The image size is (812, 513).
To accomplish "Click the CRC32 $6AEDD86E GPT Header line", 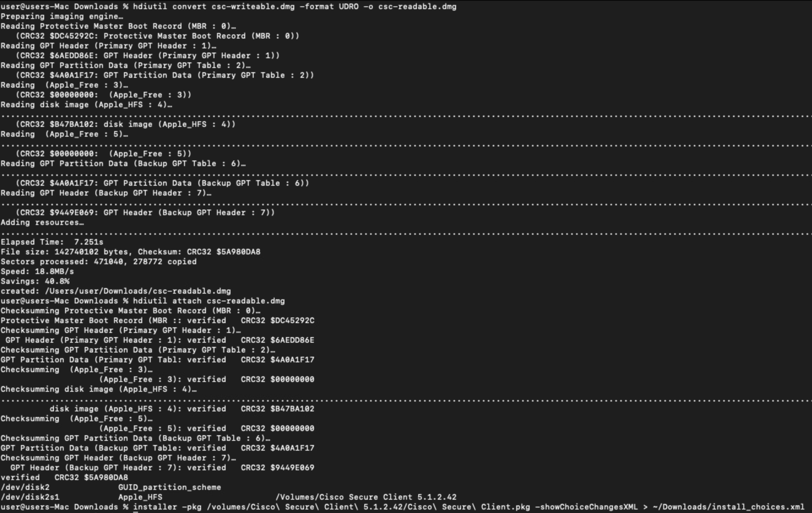I will tap(147, 56).
